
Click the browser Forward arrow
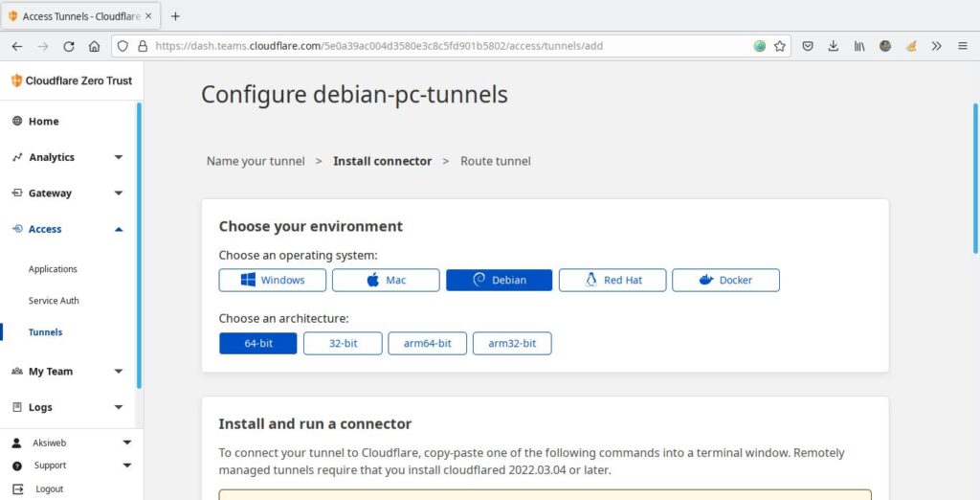point(42,46)
